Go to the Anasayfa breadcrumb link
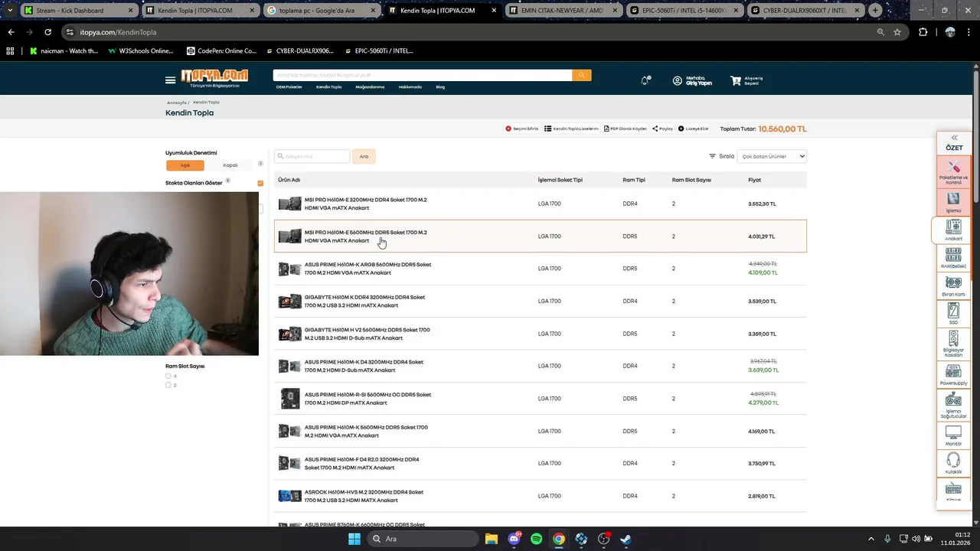 coord(177,103)
